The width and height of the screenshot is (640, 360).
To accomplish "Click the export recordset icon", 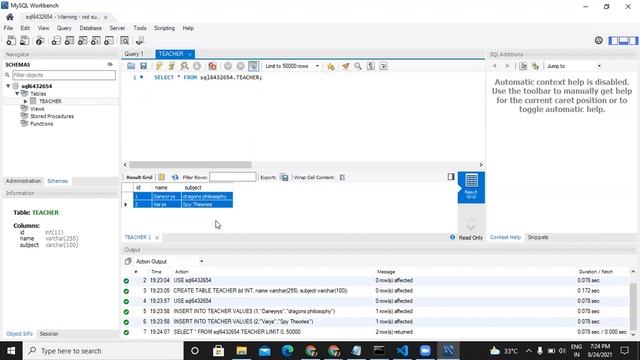I will point(284,177).
